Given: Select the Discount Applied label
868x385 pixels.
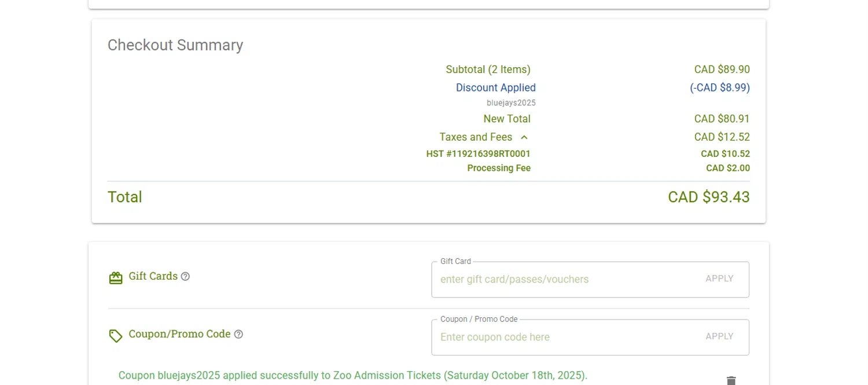Looking at the screenshot, I should tap(495, 88).
